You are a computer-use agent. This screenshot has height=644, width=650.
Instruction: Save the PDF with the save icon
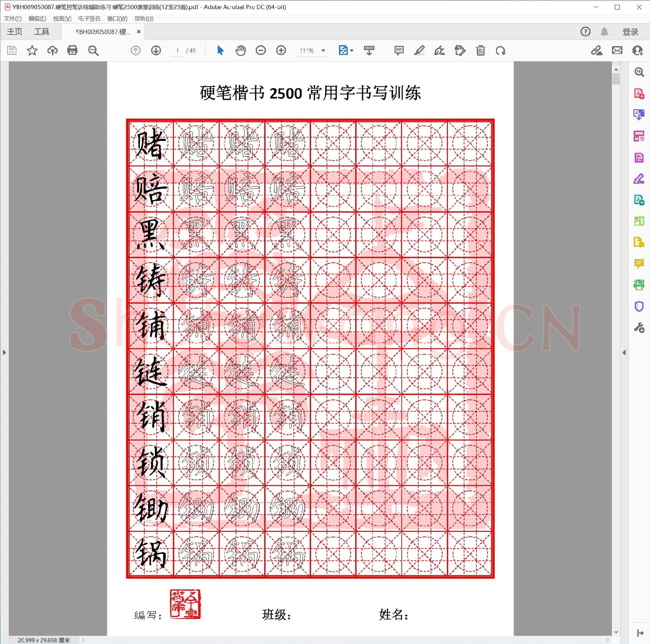(x=12, y=50)
